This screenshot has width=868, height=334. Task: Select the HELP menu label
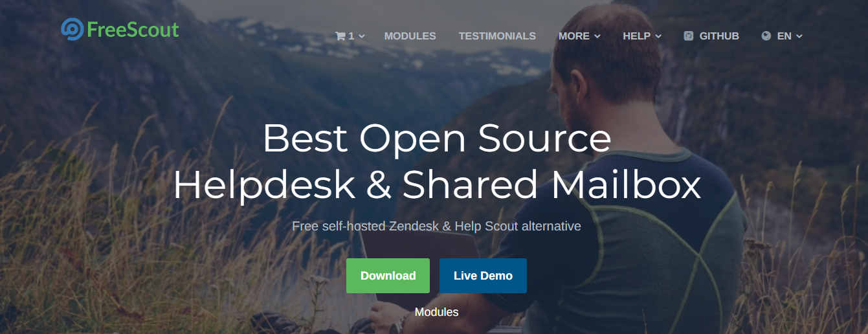(x=636, y=36)
